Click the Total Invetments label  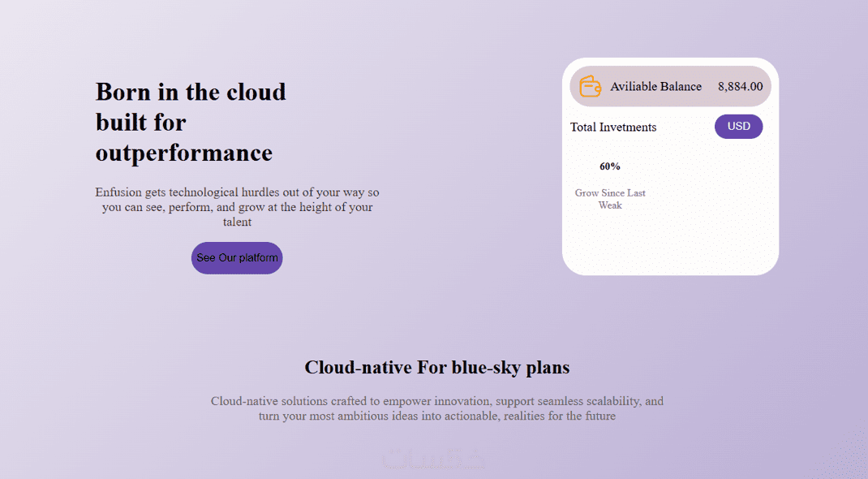pyautogui.click(x=613, y=127)
